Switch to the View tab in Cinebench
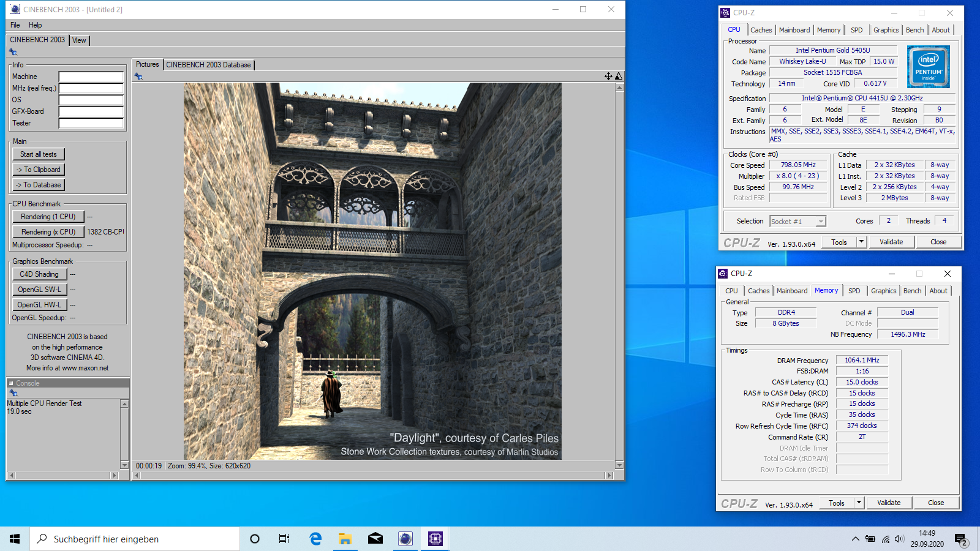 point(79,40)
